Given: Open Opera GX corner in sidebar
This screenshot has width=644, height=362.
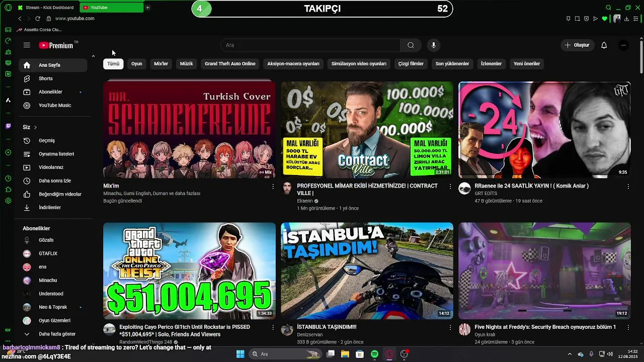Looking at the screenshot, I should tap(8, 330).
